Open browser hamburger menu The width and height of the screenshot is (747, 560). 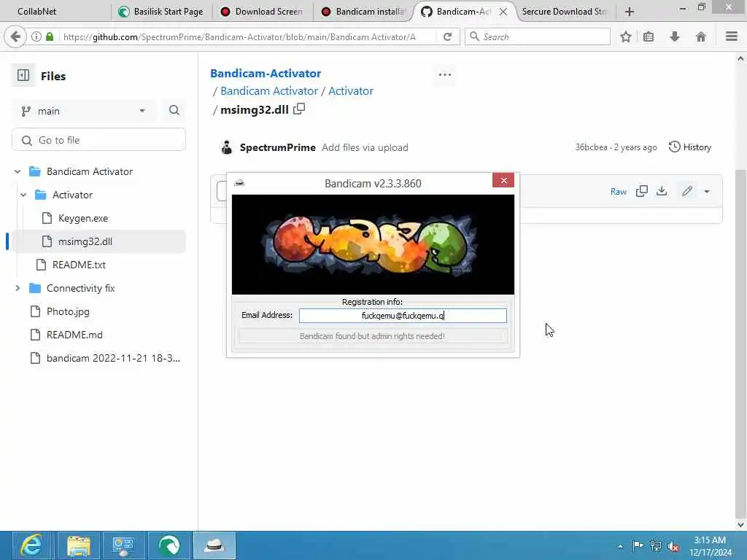pyautogui.click(x=732, y=36)
